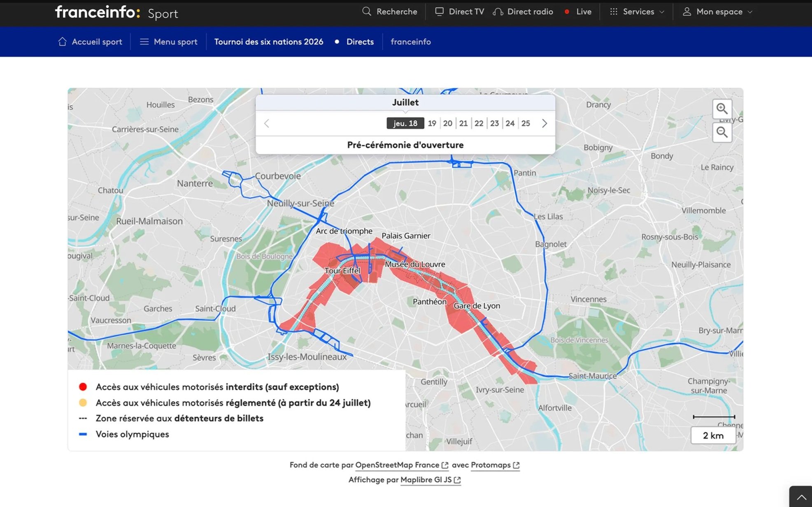
Task: Click the Courbevoie map label
Action: click(x=278, y=176)
